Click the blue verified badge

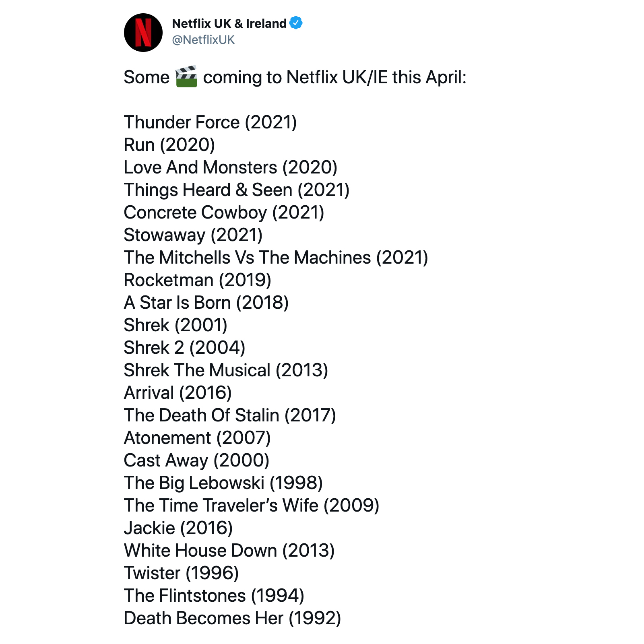click(296, 23)
